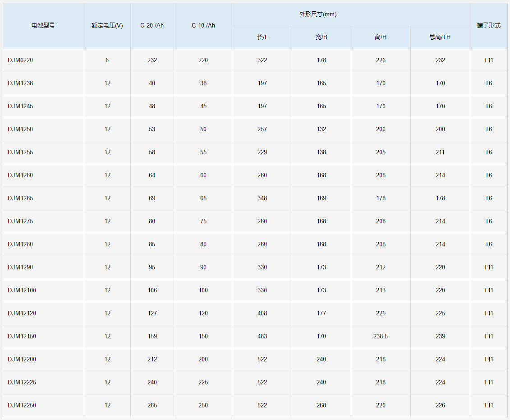The width and height of the screenshot is (510, 420).
Task: Click width 132 in DJM1250 row
Action: (322, 129)
